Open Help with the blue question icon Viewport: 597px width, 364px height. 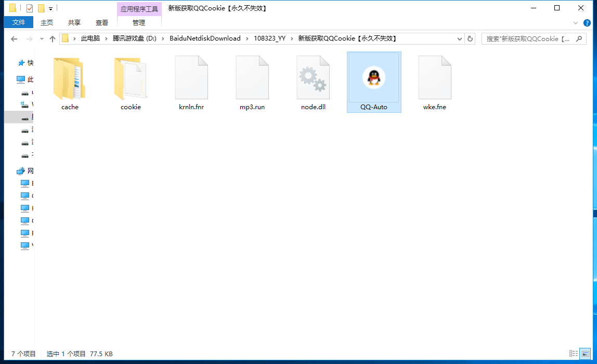[x=587, y=23]
